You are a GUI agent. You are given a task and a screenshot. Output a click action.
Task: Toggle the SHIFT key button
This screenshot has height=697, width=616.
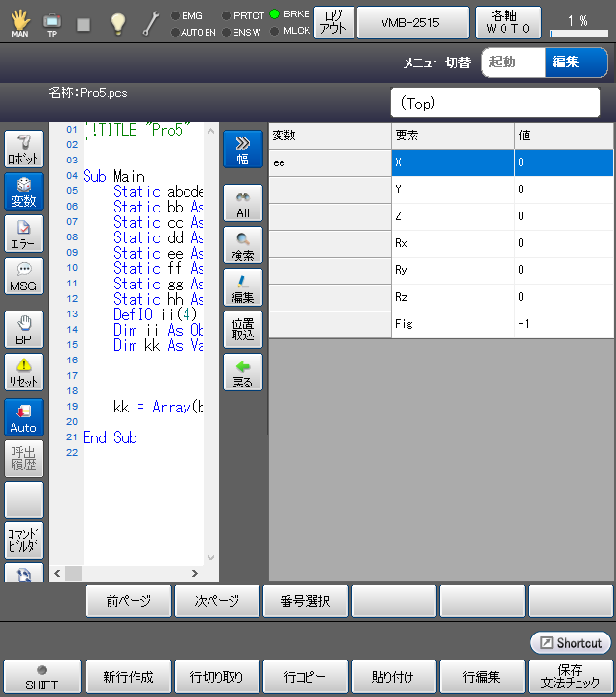(41, 677)
